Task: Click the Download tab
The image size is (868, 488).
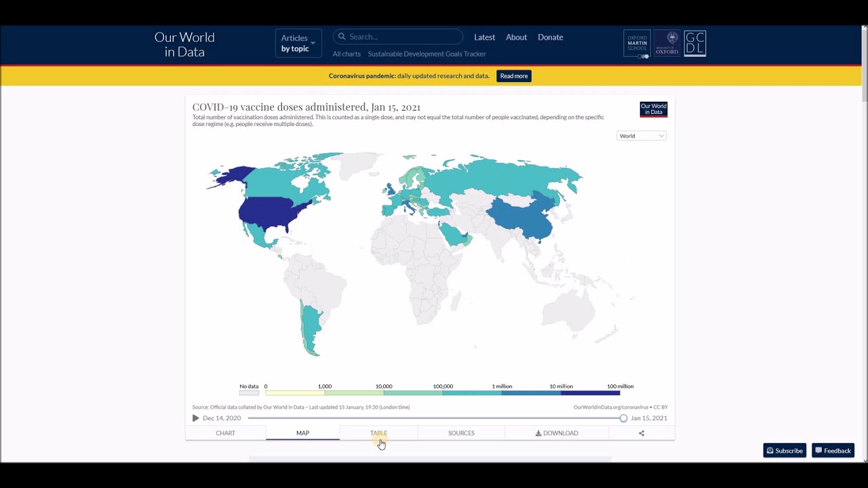Action: (x=557, y=433)
